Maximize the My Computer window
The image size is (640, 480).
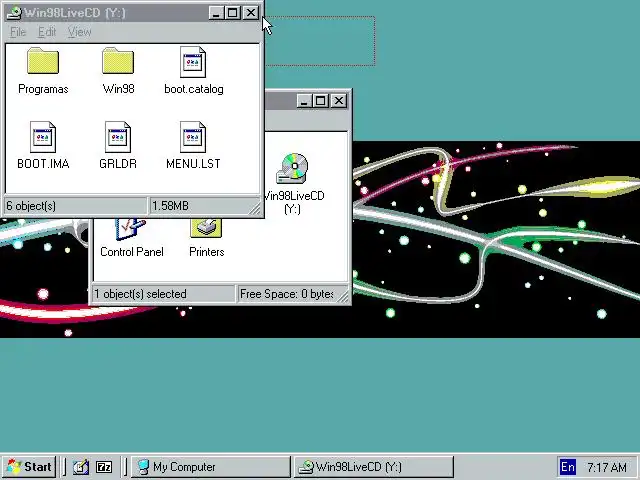click(x=320, y=100)
